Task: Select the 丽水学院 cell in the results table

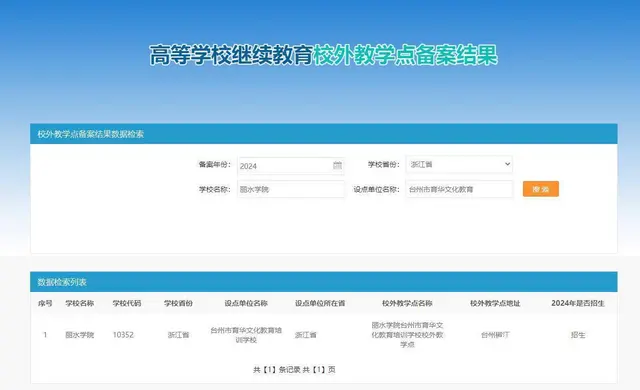Action: pos(80,335)
